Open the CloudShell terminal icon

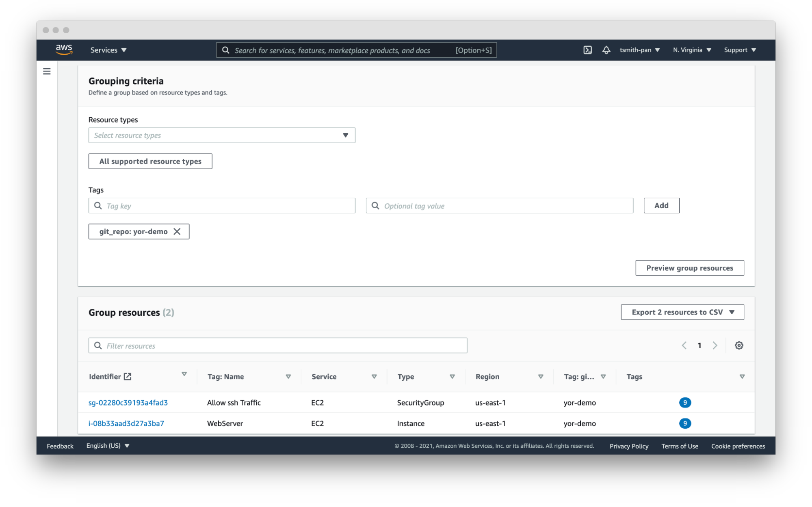coord(587,50)
